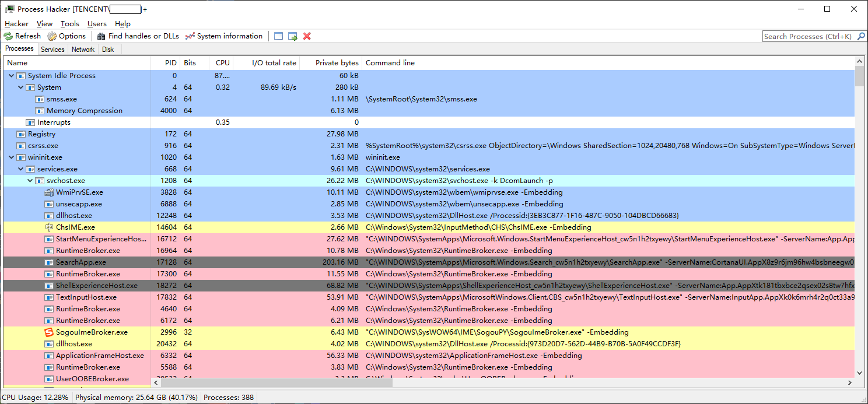Viewport: 868px width, 404px height.
Task: Click the Refresh icon on the toolbar
Action: tap(8, 36)
